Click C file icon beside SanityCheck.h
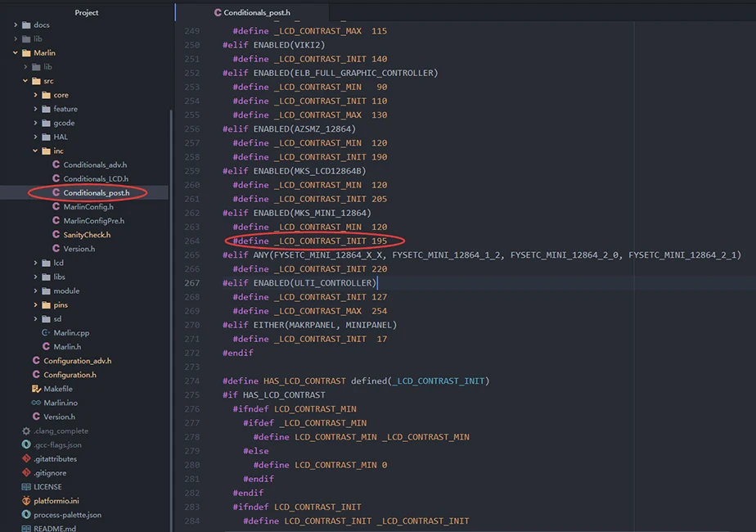This screenshot has width=756, height=532. (56, 234)
